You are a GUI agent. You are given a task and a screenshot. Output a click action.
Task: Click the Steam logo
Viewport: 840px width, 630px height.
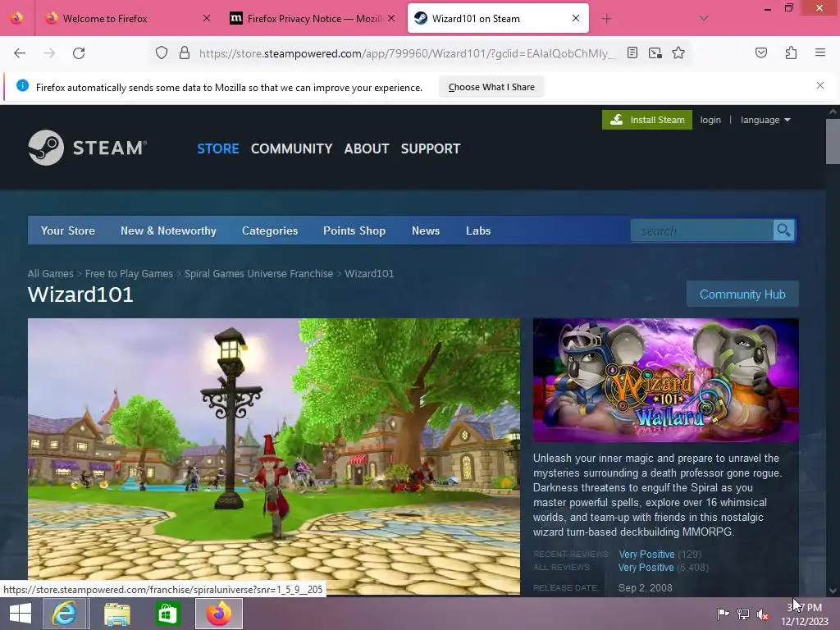click(x=87, y=148)
